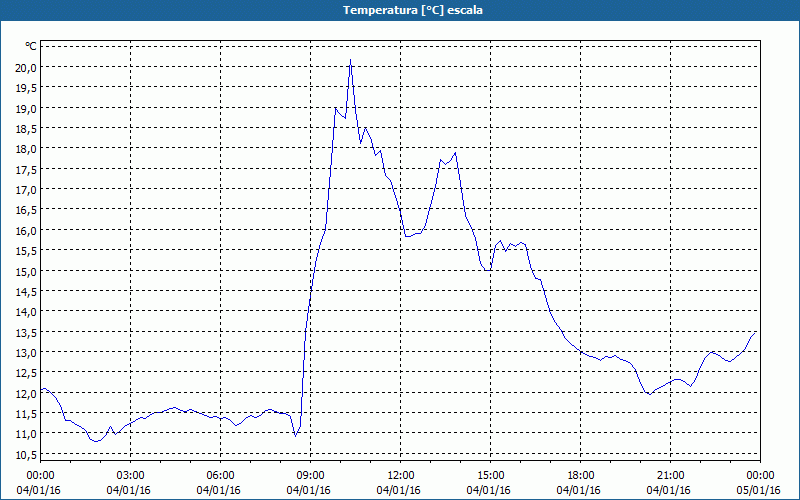
Task: Click the 15:00 time axis label
Action: [490, 476]
